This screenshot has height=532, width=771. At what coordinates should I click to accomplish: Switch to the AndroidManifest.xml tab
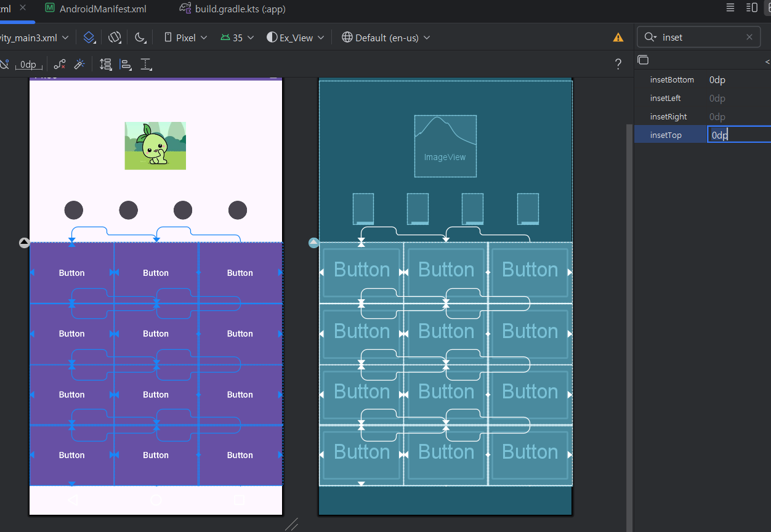[96, 9]
